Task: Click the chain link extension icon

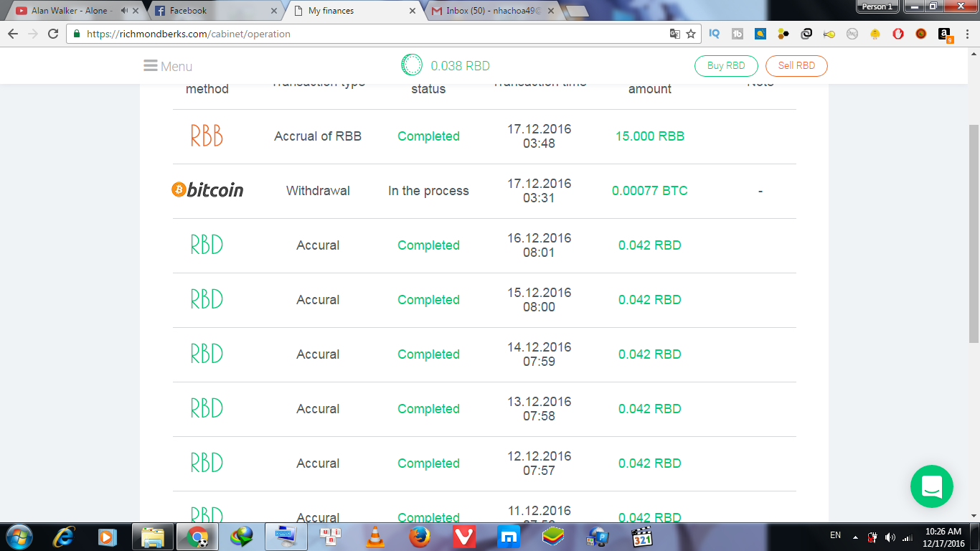Action: (806, 34)
